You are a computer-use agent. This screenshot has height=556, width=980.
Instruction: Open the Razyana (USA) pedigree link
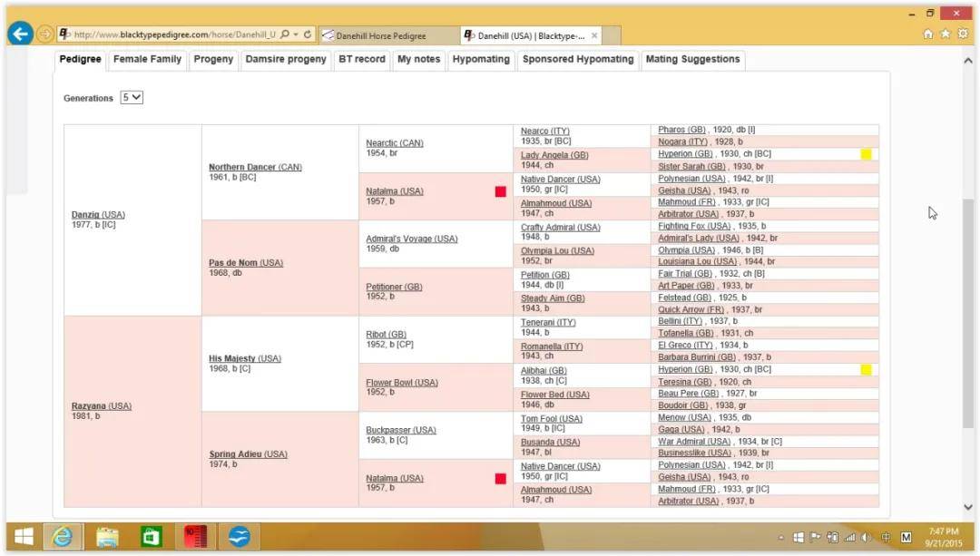102,406
